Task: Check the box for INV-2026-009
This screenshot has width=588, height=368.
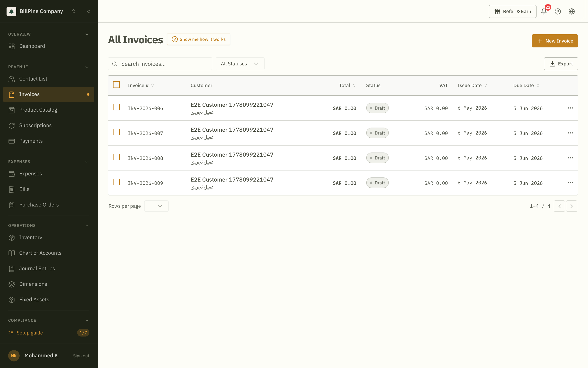Action: (x=116, y=182)
